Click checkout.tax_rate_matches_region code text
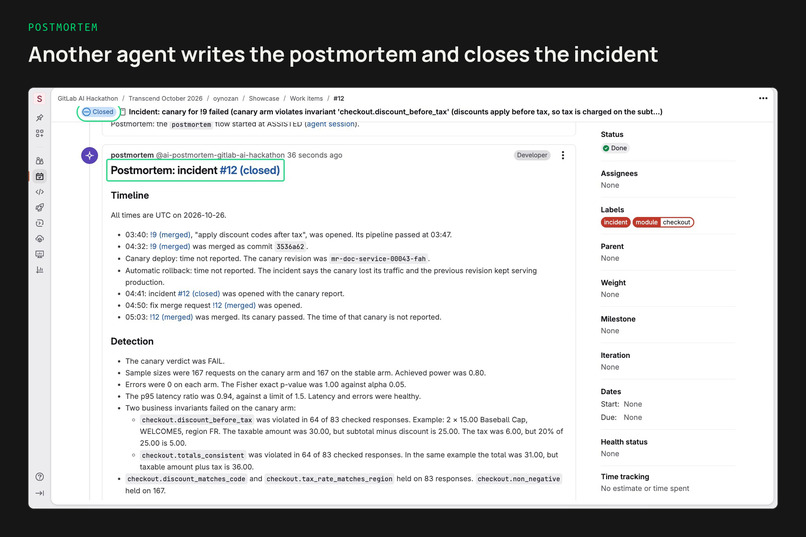 pos(329,479)
